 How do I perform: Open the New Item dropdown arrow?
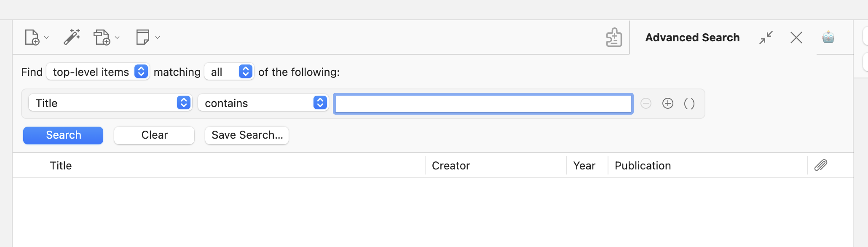[x=46, y=38]
